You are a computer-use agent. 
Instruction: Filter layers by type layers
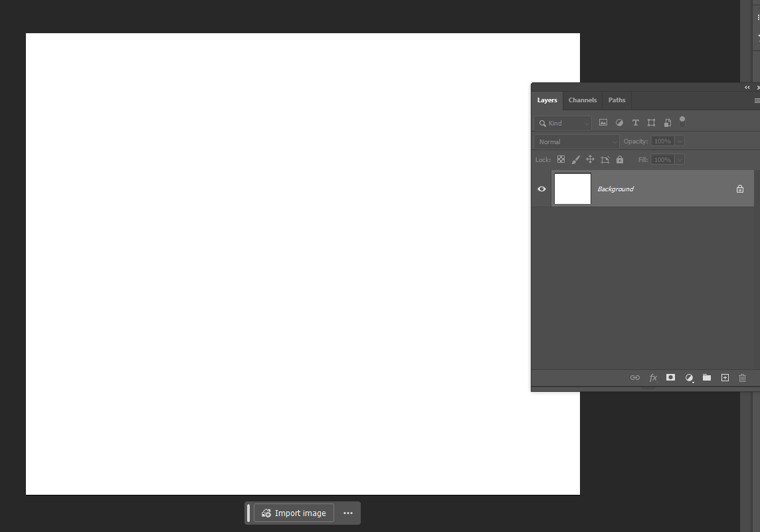coord(635,122)
